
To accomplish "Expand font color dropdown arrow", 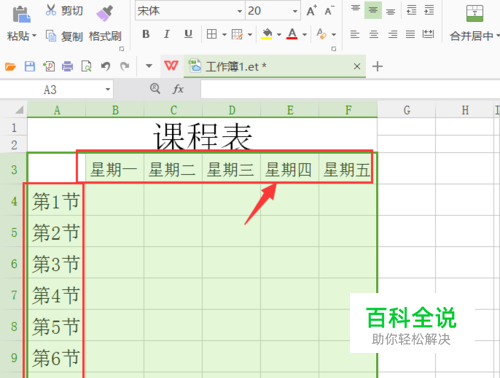I will 304,34.
